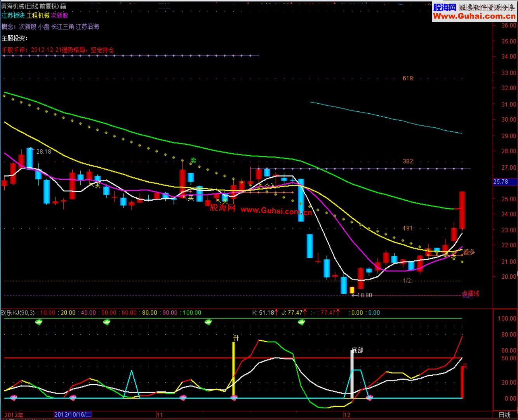Image resolution: width=518 pixels, height=420 pixels.
Task: Click the J: 77.47 indicator value
Action: (x=292, y=312)
